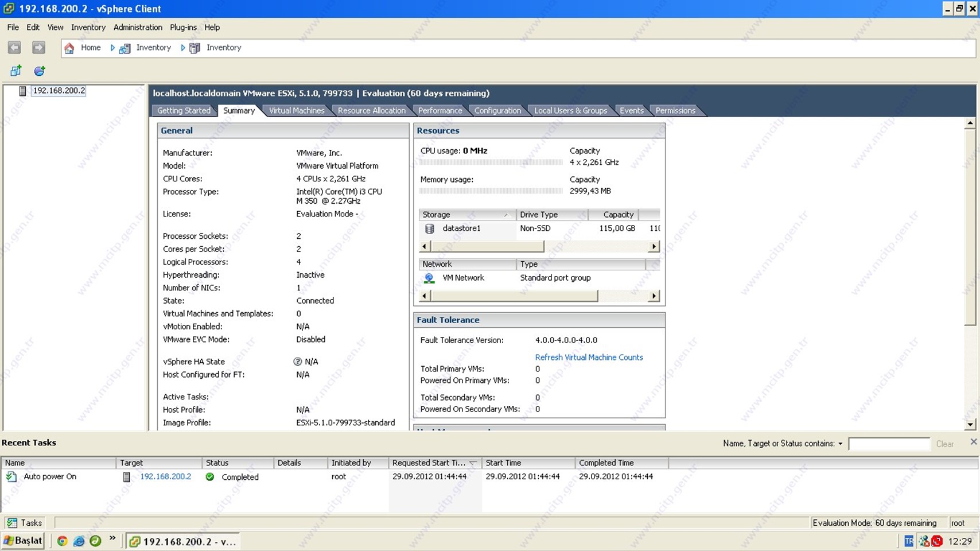Open the Administration menu
This screenshot has width=980, height=551.
[138, 27]
